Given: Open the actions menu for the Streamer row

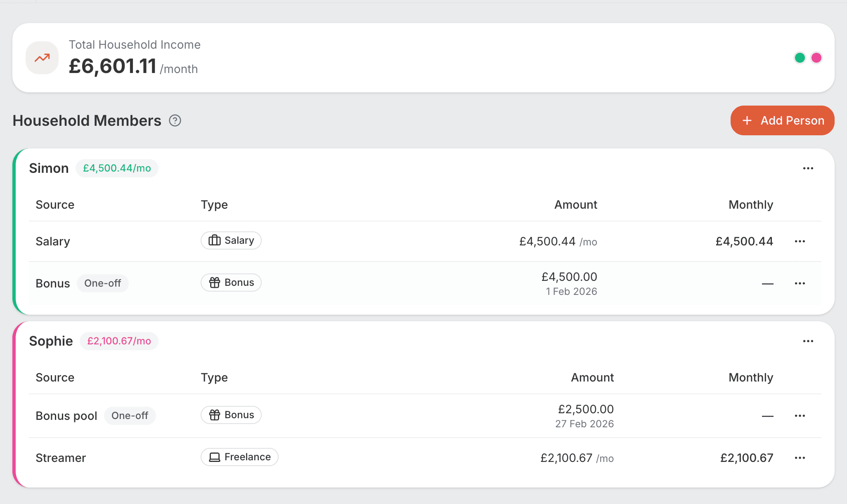Looking at the screenshot, I should 800,458.
